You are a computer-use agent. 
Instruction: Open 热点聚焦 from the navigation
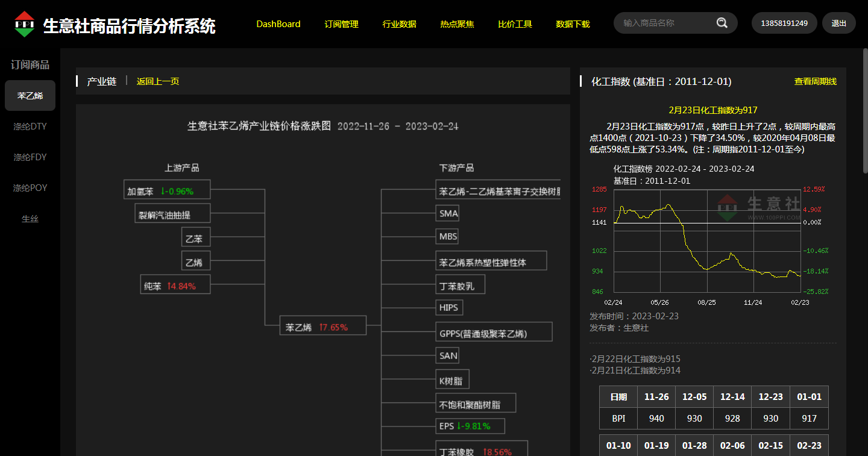click(x=457, y=24)
